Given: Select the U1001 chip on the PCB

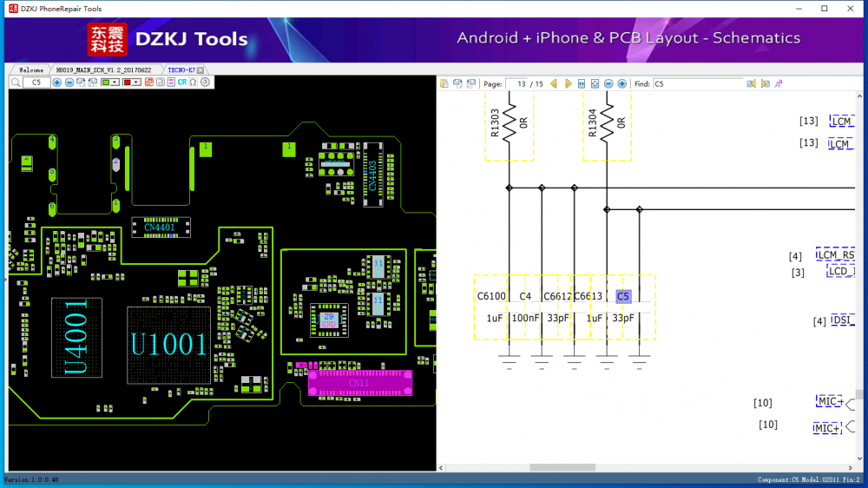Looking at the screenshot, I should click(168, 344).
